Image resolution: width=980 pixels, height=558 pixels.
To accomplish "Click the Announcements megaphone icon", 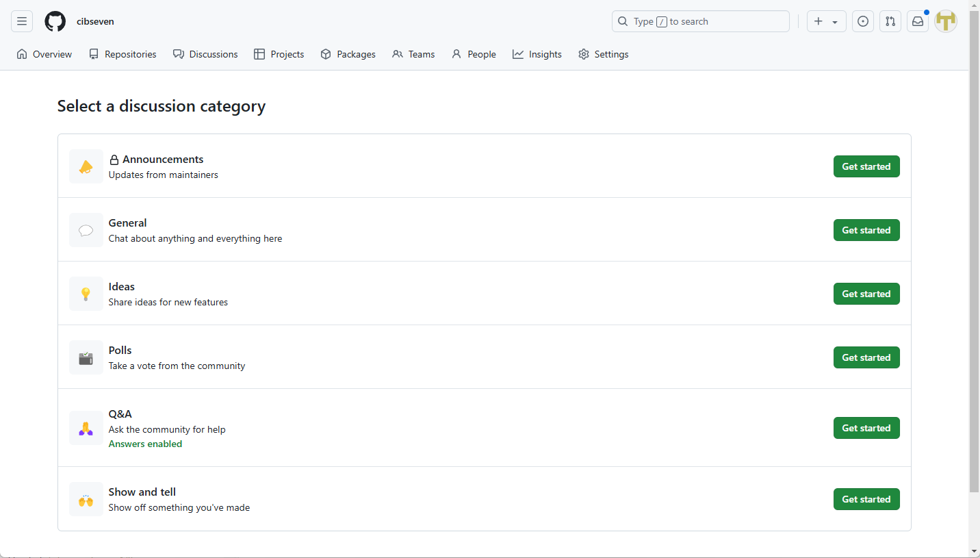I will point(86,166).
